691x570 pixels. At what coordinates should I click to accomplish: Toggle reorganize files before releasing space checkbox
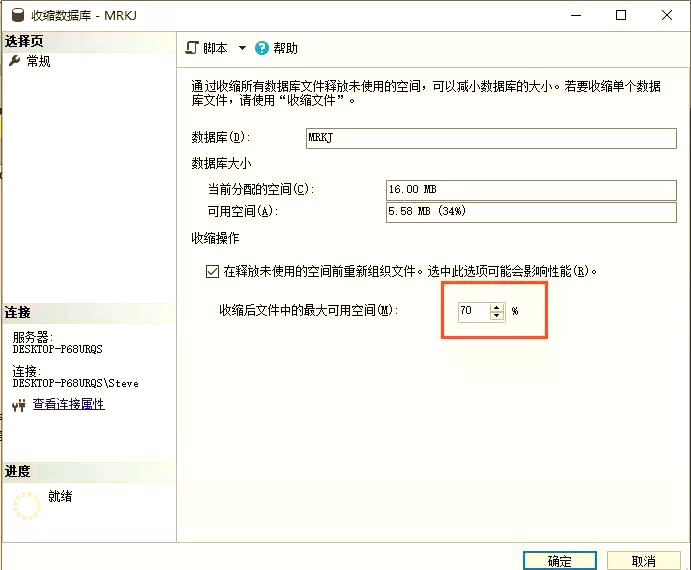[x=212, y=271]
